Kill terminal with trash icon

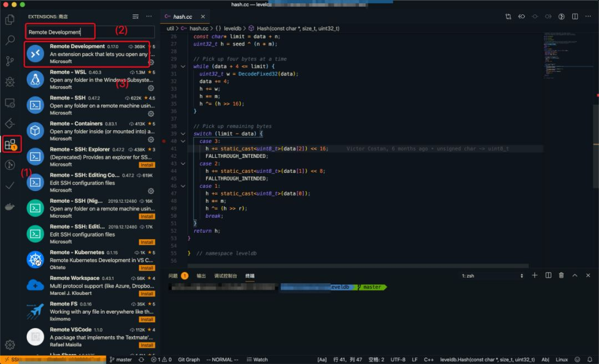tap(561, 275)
